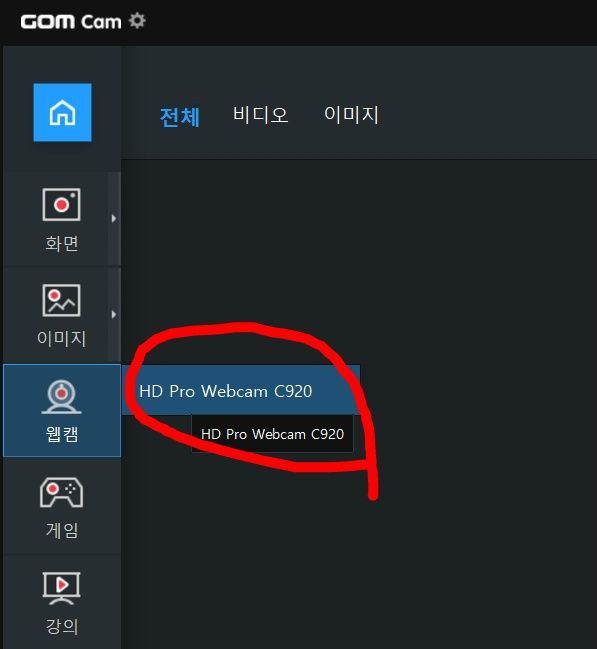This screenshot has height=649, width=597.
Task: Switch to the 이미지 tab at top
Action: pos(351,114)
